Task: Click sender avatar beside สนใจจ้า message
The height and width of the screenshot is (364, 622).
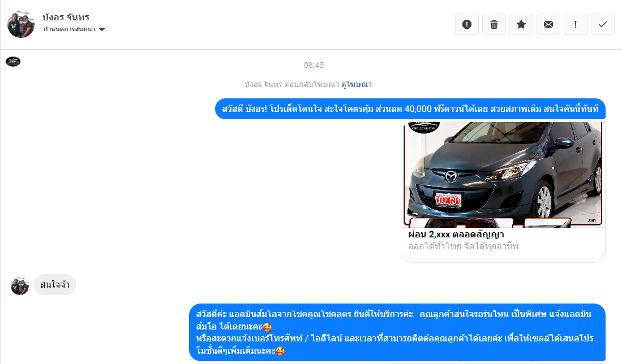Action: (19, 286)
